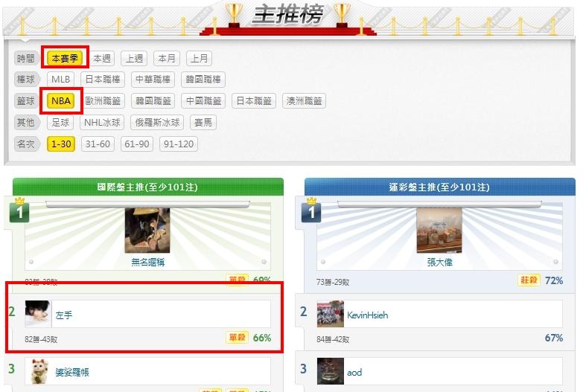Open 無名暱稱 avatar thumbnail
This screenshot has height=392, width=586.
pos(147,231)
